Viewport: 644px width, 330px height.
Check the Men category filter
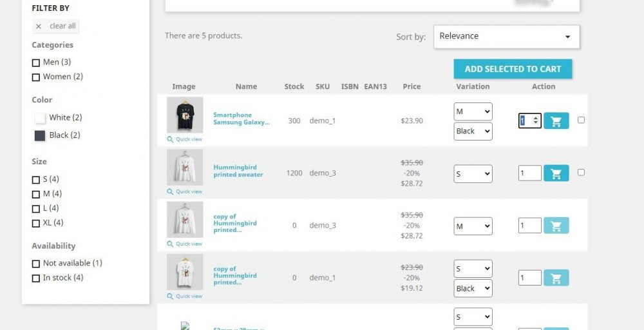click(36, 63)
